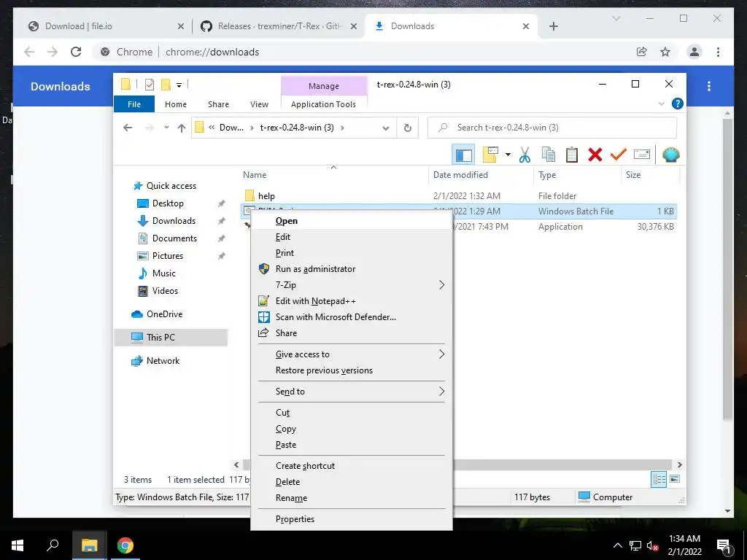Click the red X Delete toolbar icon
747x560 pixels.
pyautogui.click(x=595, y=155)
